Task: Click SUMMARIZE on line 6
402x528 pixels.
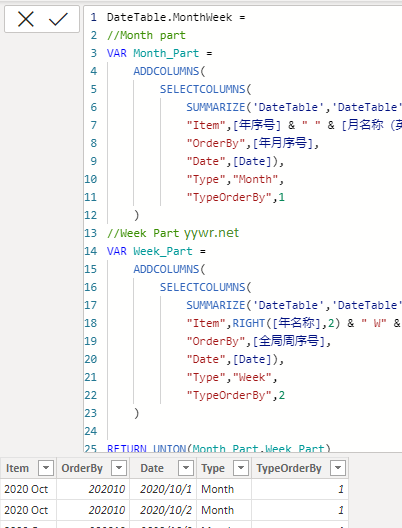Action: 216,107
